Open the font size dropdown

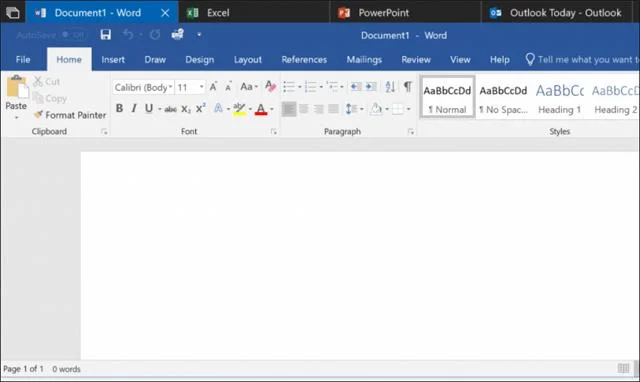coord(201,87)
